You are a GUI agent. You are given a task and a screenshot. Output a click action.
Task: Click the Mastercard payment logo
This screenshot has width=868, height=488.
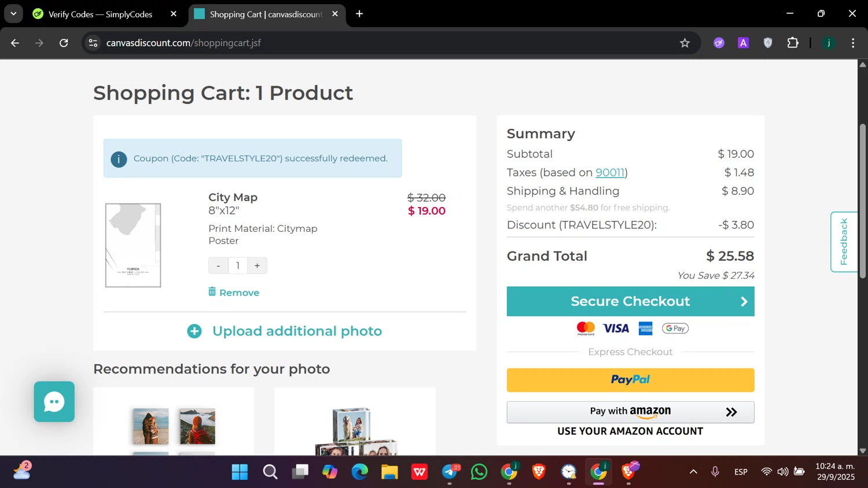[x=586, y=328]
